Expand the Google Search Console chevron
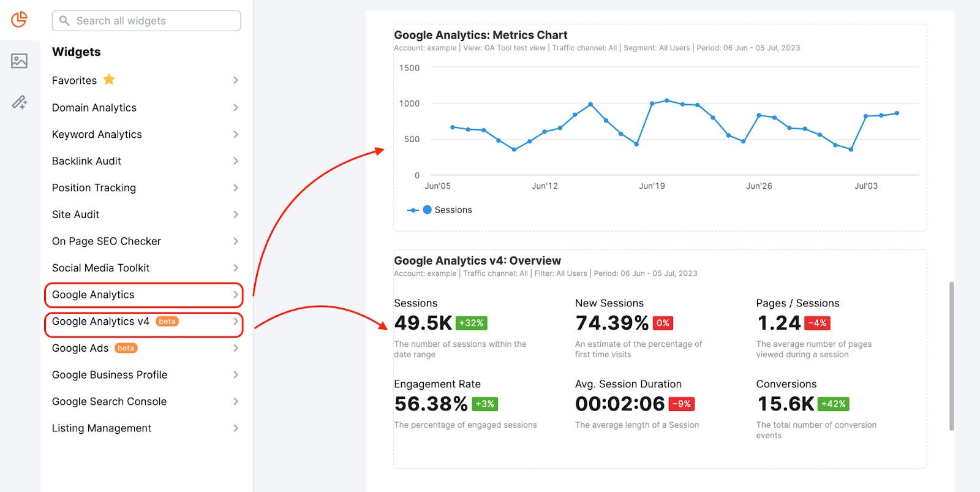Screen dimensions: 980x492 pyautogui.click(x=236, y=401)
